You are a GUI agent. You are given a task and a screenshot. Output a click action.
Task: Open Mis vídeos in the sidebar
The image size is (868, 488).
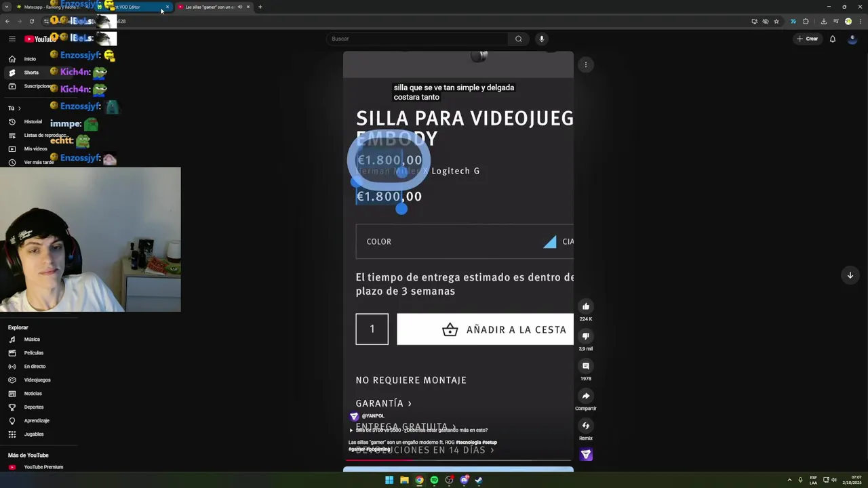[35, 149]
